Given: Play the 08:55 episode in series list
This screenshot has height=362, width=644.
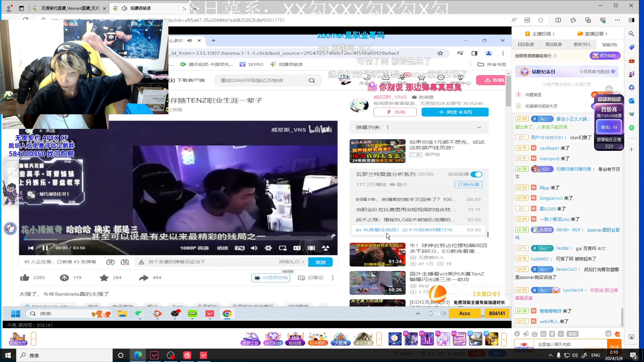Looking at the screenshot, I should (418, 199).
